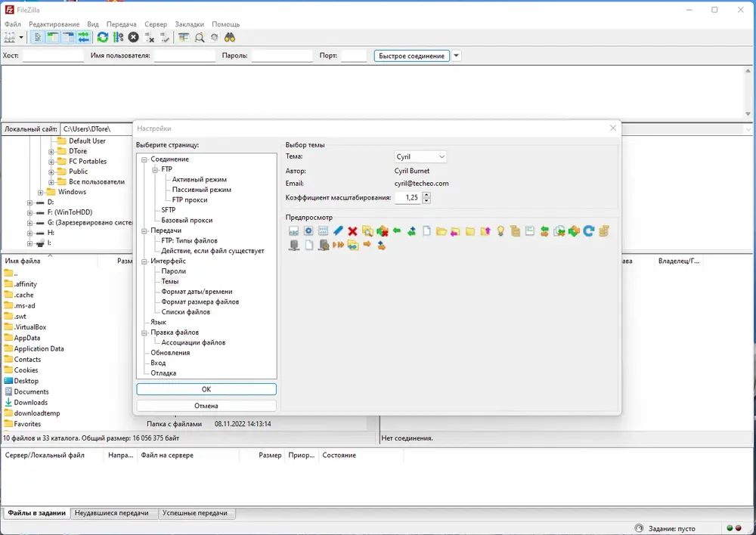
Task: Open the Site Manager icon
Action: pyautogui.click(x=9, y=38)
